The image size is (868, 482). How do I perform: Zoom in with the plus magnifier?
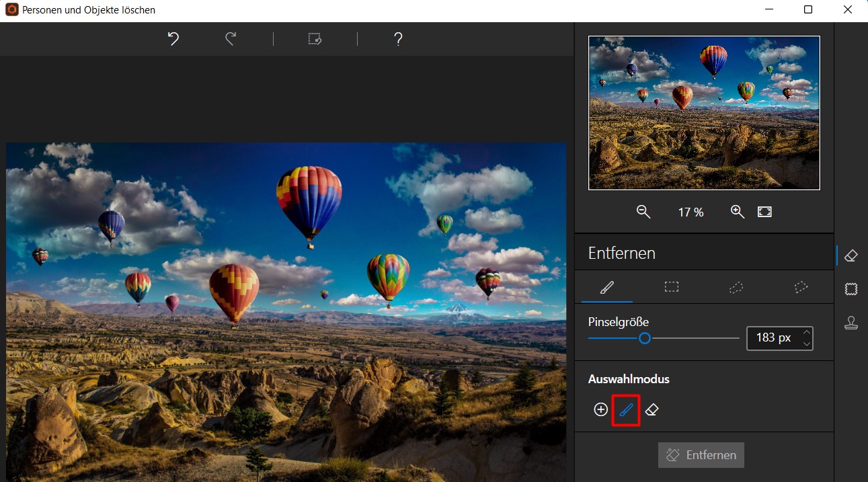coord(738,212)
